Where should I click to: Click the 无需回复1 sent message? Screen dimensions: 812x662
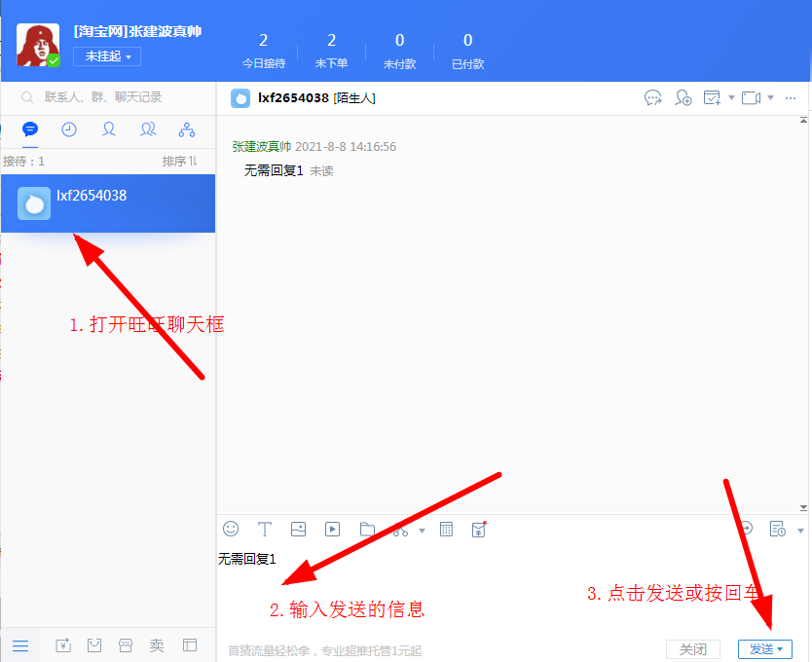click(x=274, y=170)
